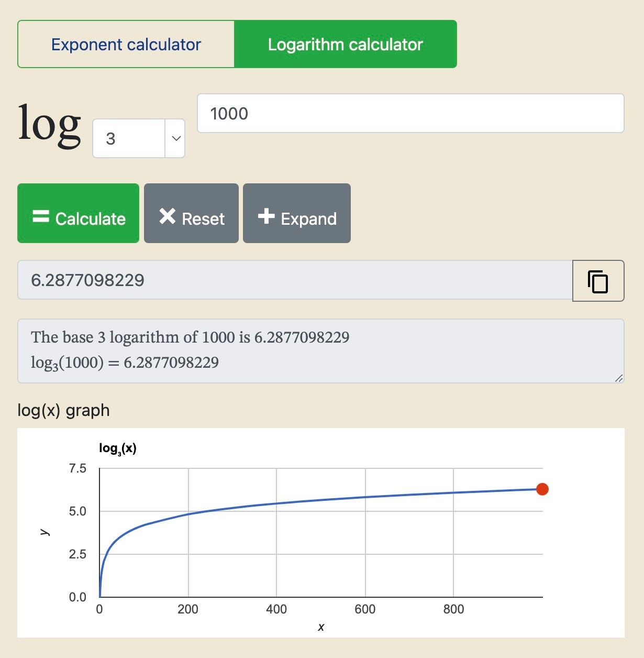Viewport: 644px width, 658px height.
Task: Click the "log(x) graph" heading
Action: 63,410
